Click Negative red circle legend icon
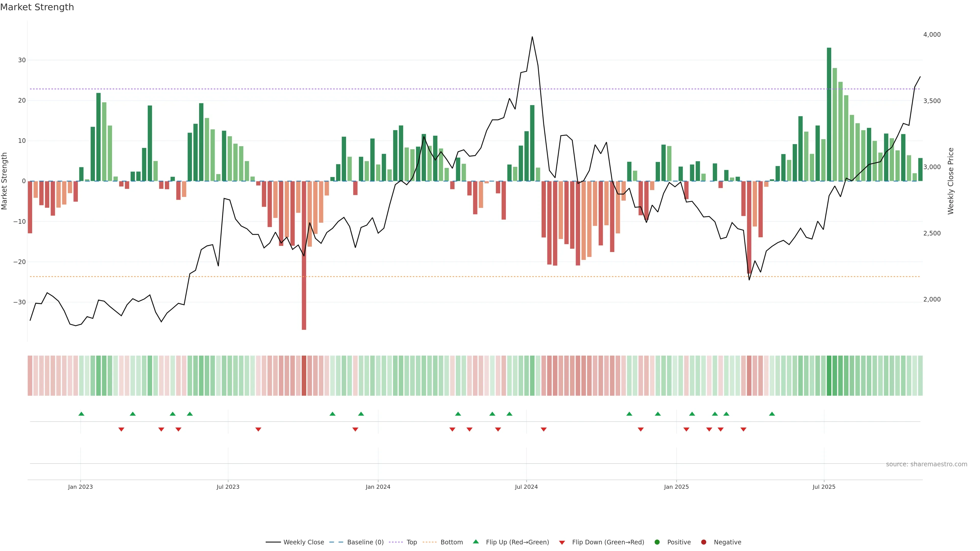980x551 pixels. tap(703, 542)
